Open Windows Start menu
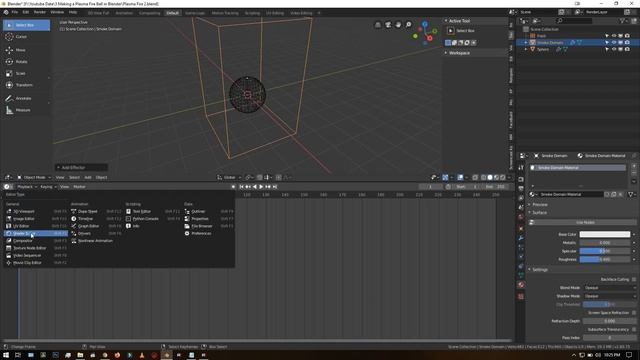Image resolution: width=640 pixels, height=360 pixels. point(6,355)
